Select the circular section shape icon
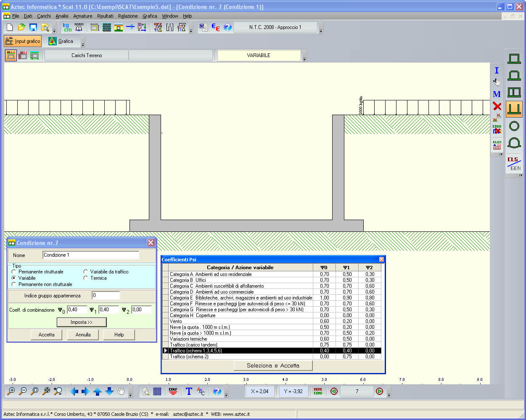Viewport: 526px width, 420px height. 514,126
